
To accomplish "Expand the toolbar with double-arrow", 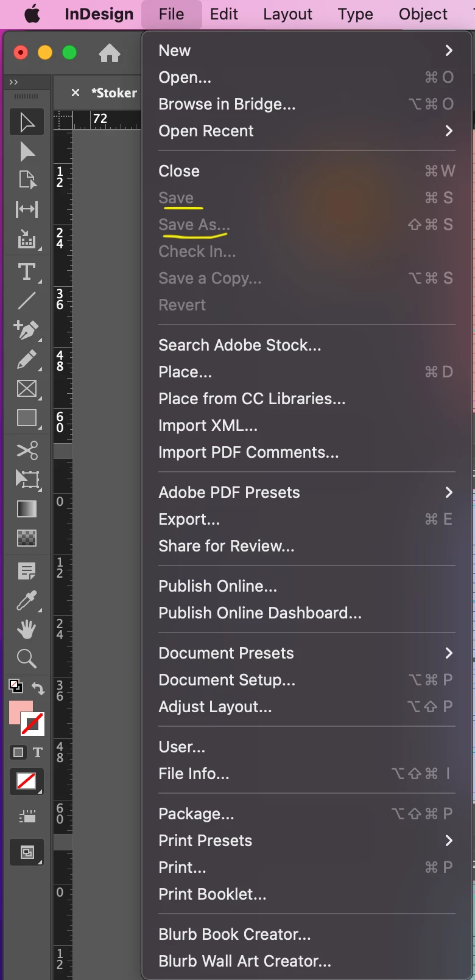I will [x=13, y=82].
